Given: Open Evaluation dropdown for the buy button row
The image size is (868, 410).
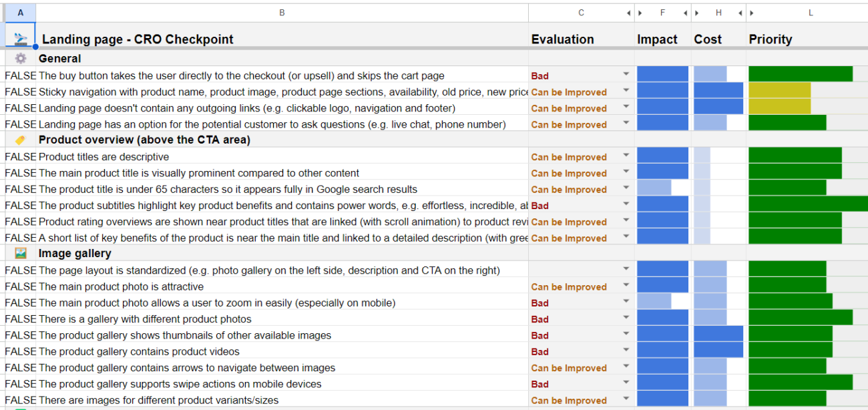Looking at the screenshot, I should tap(626, 75).
